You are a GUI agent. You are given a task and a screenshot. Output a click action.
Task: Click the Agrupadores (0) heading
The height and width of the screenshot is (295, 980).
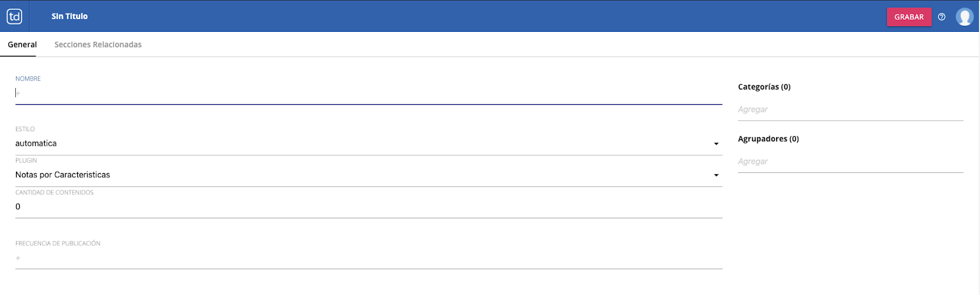(x=768, y=139)
